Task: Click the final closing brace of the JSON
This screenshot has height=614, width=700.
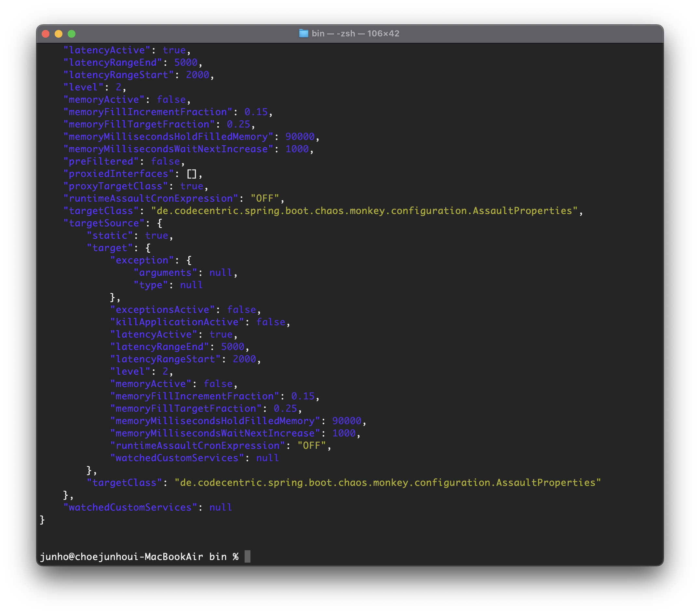Action: 42,520
